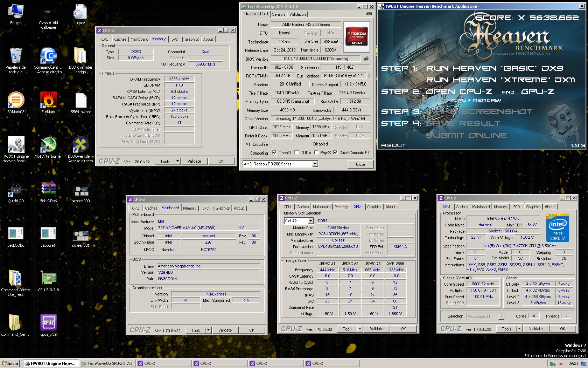
Task: Click OK in CPU-Z Mainboard window
Action: pos(252,330)
